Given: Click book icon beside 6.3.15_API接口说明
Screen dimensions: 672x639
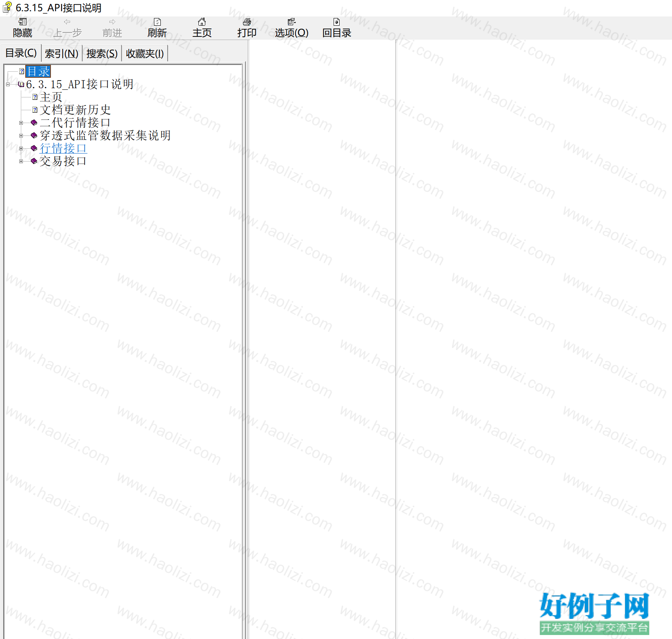Looking at the screenshot, I should click(x=21, y=84).
